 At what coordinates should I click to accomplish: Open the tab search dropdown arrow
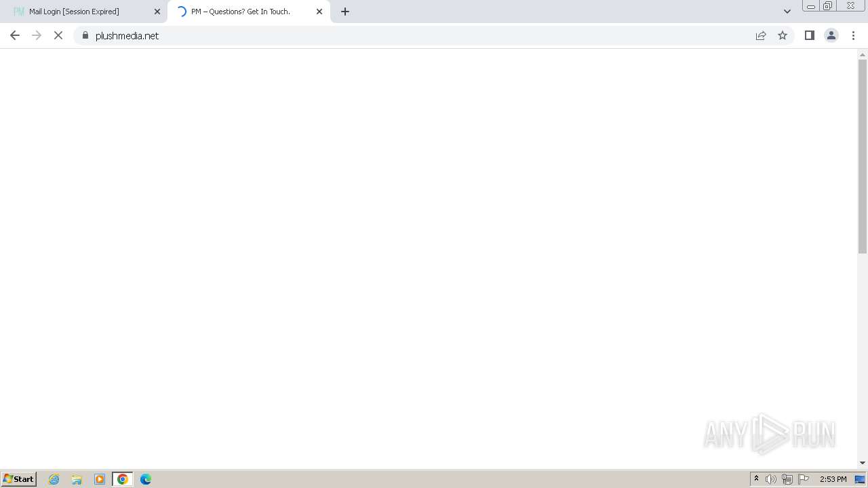787,12
